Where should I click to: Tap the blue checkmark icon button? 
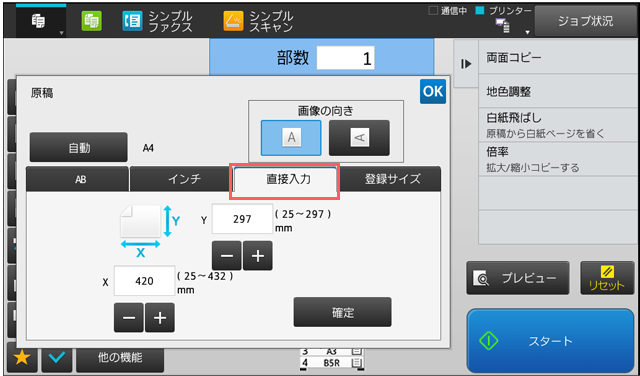tap(57, 357)
